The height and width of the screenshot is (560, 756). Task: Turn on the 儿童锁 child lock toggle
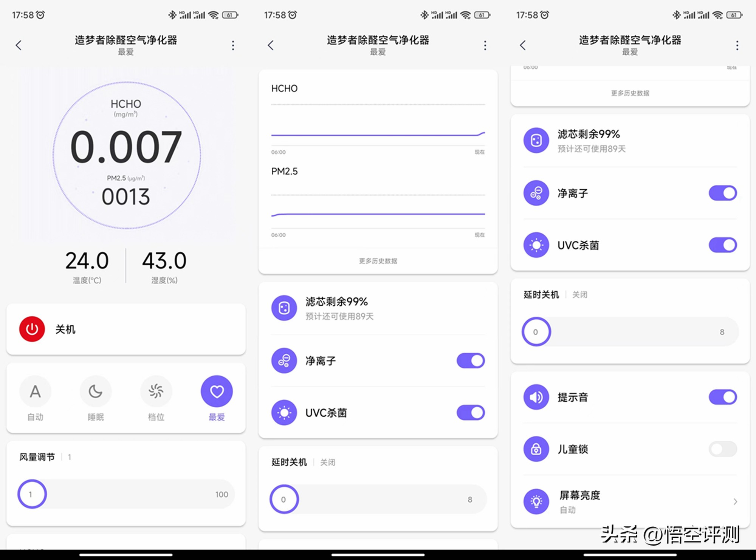tap(722, 449)
